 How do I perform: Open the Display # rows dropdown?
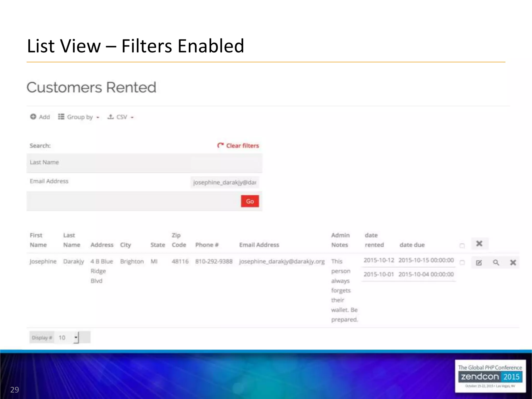(68, 338)
